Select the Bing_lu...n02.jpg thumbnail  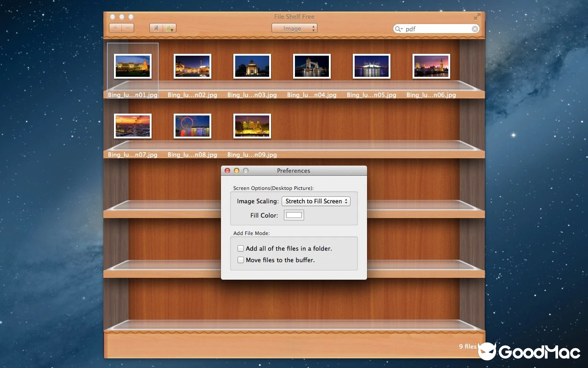(x=192, y=66)
